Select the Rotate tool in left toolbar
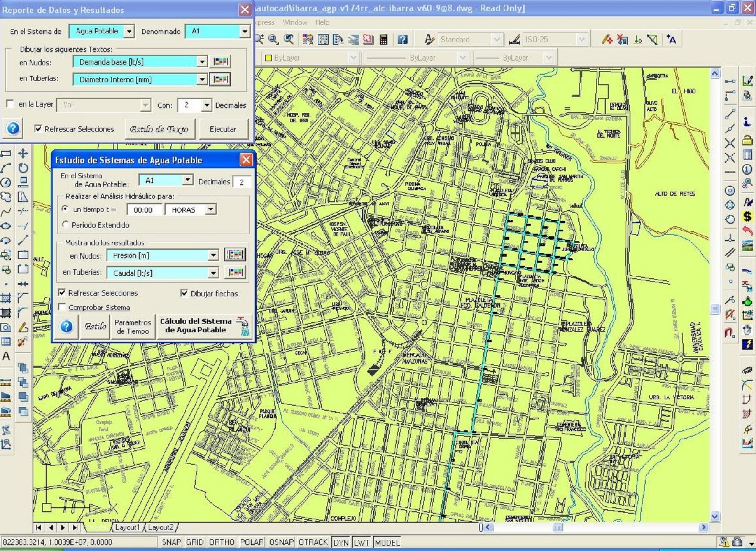The height and width of the screenshot is (551, 756). [x=22, y=168]
